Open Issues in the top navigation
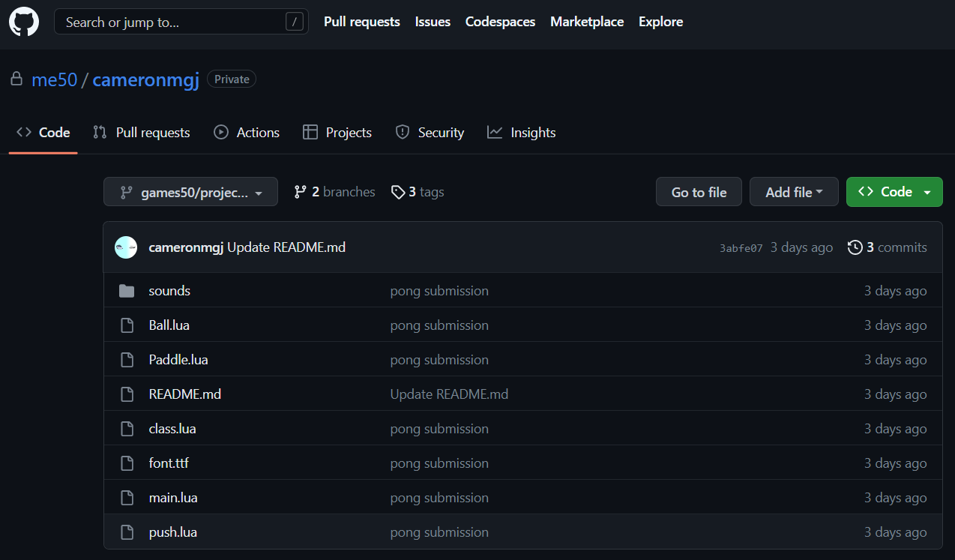The width and height of the screenshot is (955, 560). pos(433,22)
